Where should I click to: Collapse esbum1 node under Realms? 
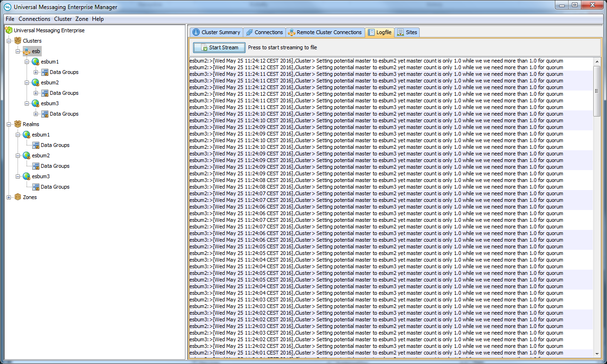coord(18,135)
